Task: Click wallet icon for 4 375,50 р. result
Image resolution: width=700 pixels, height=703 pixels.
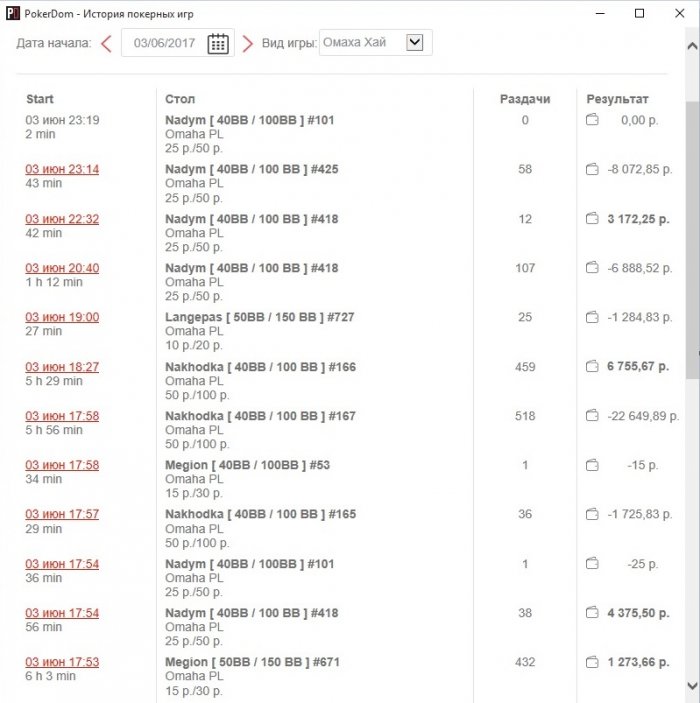Action: [x=592, y=613]
